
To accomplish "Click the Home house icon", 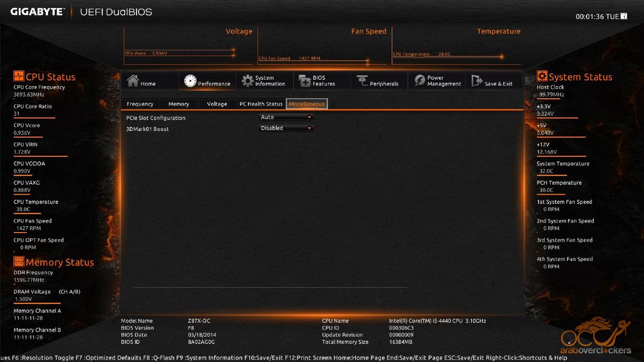I will [133, 81].
